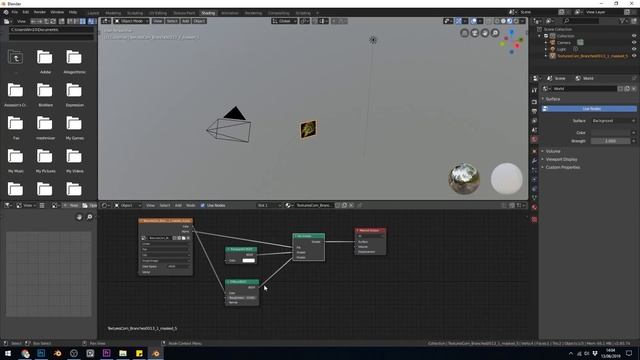The image size is (640, 360).
Task: Open browse image icon on Image Texture node
Action: [144, 238]
